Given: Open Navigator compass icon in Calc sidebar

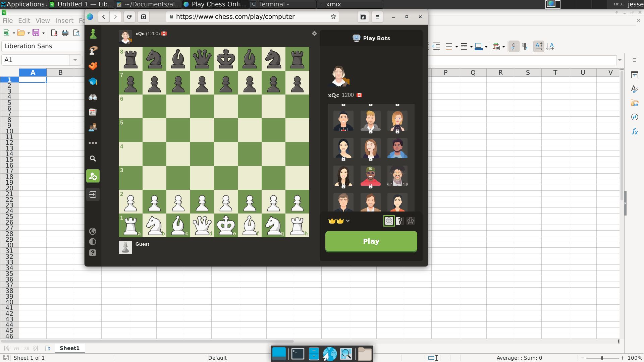Looking at the screenshot, I should click(635, 117).
